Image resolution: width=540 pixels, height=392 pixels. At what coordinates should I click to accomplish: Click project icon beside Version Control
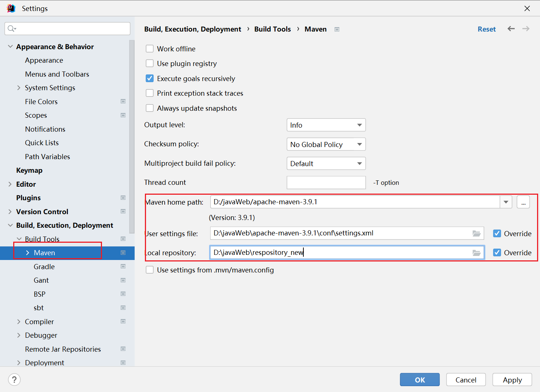(x=123, y=211)
